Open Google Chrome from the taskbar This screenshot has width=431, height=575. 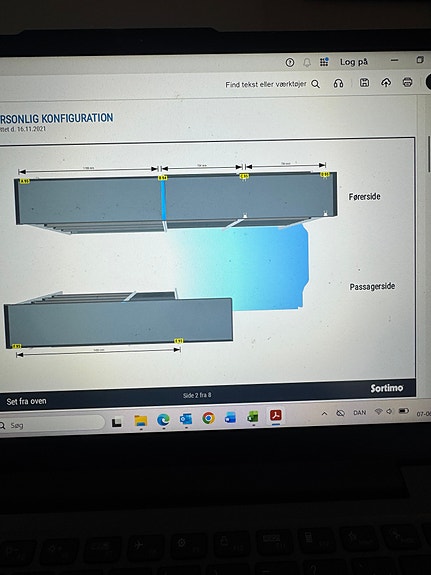pos(208,418)
